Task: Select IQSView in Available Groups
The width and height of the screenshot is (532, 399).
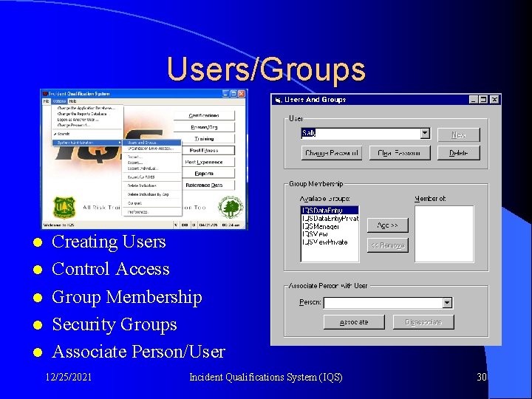Action: coord(330,234)
